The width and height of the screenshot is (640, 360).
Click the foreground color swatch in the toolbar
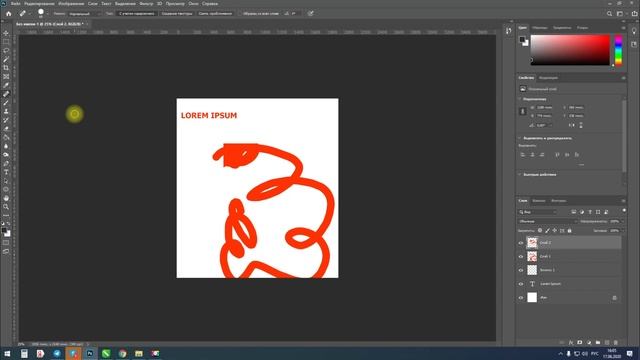[4, 231]
